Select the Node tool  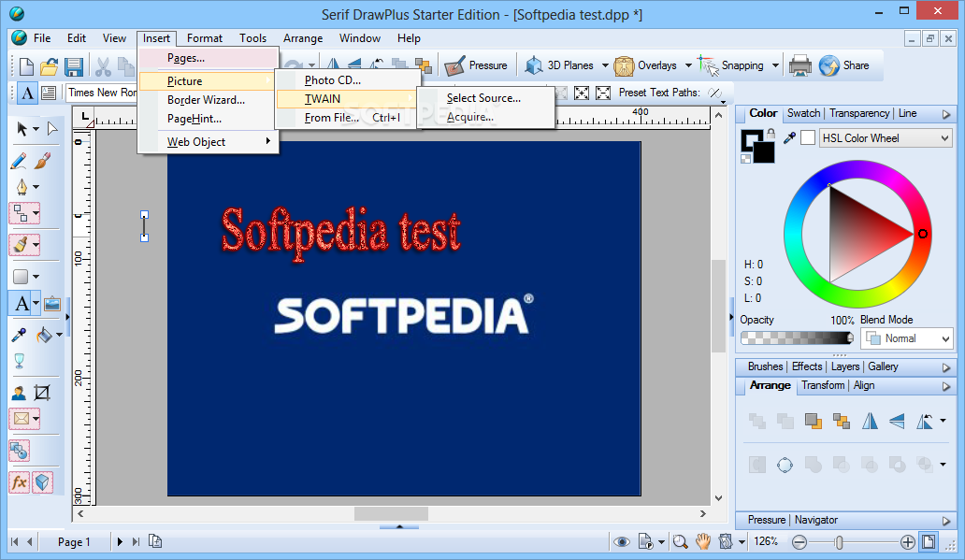pyautogui.click(x=52, y=129)
